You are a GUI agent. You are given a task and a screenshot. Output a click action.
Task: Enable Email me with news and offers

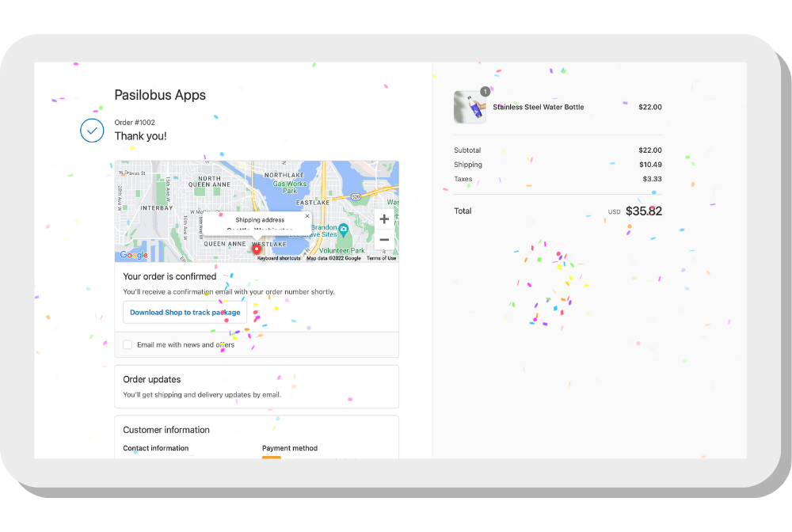[128, 344]
